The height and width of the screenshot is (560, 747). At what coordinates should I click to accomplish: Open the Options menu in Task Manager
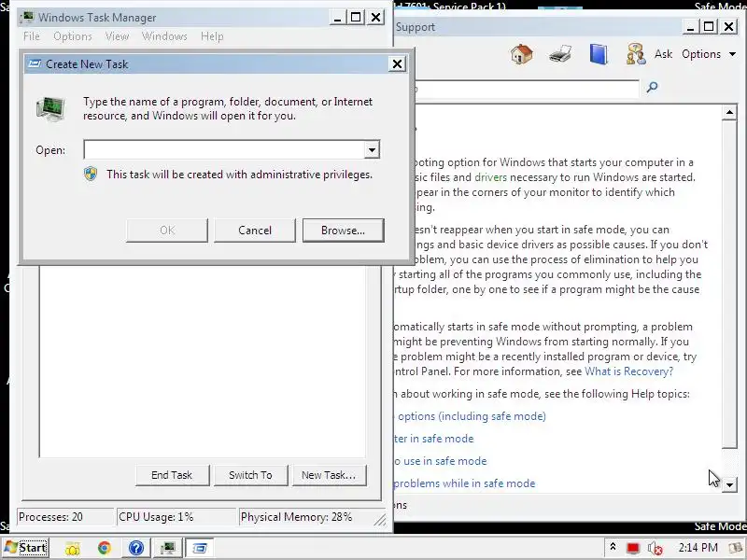coord(73,36)
